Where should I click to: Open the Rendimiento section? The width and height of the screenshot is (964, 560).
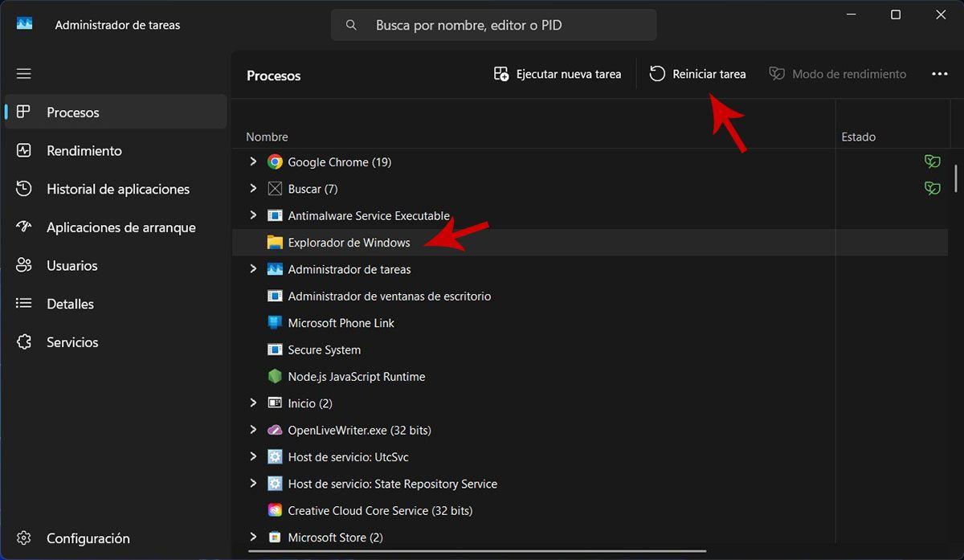tap(116, 151)
